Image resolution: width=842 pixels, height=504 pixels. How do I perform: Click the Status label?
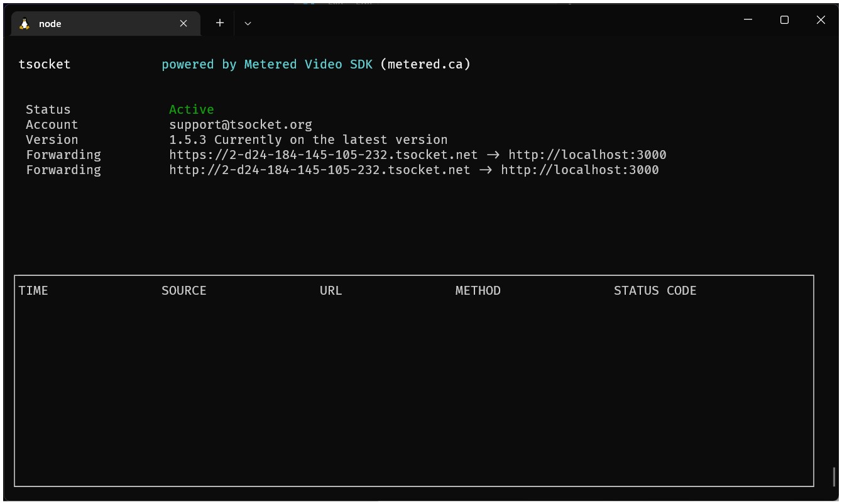48,109
